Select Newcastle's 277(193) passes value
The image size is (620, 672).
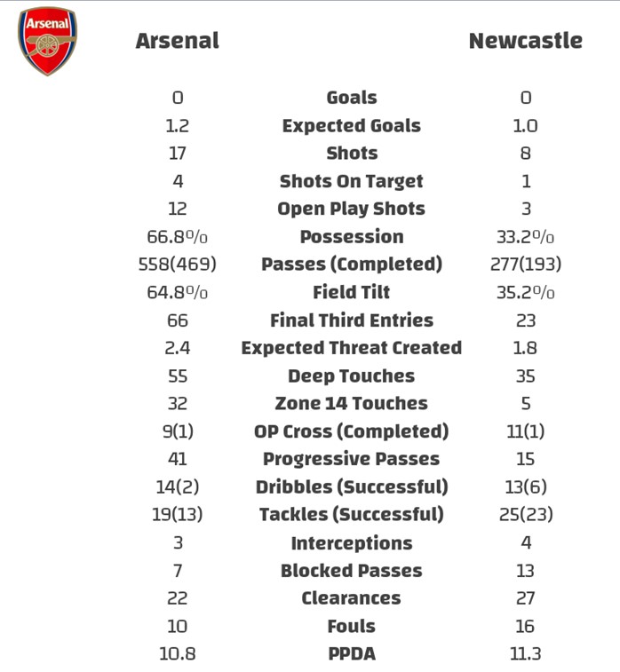click(526, 265)
